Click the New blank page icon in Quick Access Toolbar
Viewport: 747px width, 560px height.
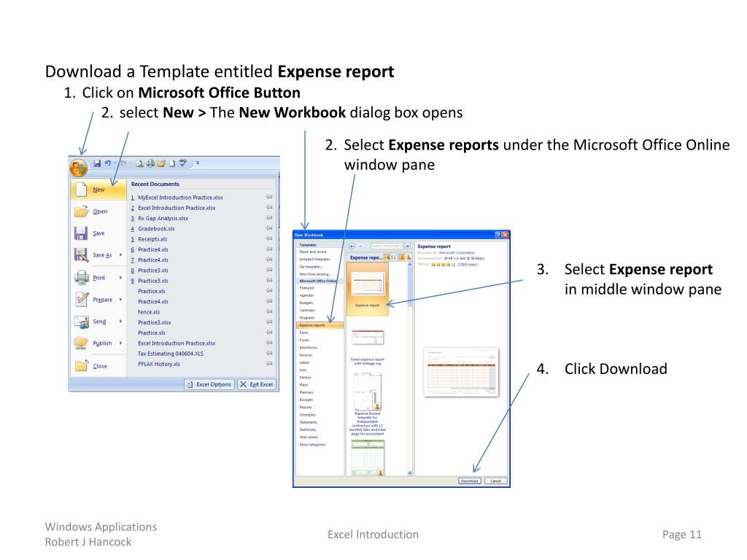coord(172,163)
